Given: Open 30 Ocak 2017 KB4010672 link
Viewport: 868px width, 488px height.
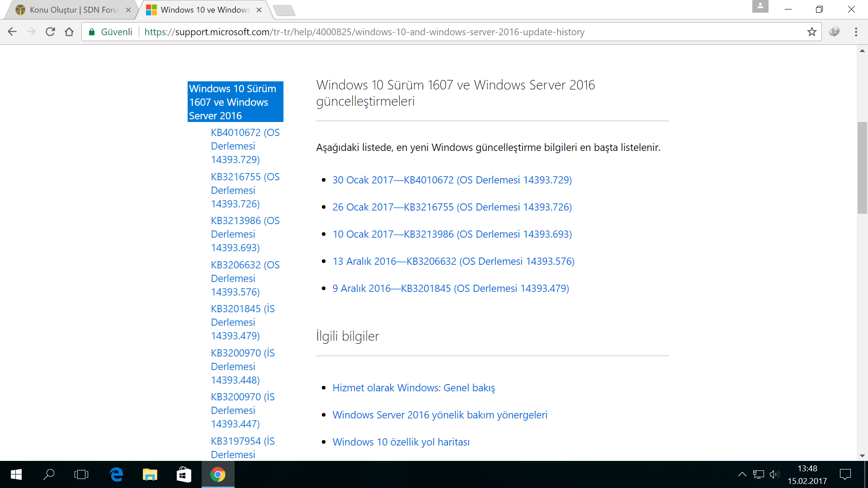Looking at the screenshot, I should (452, 180).
